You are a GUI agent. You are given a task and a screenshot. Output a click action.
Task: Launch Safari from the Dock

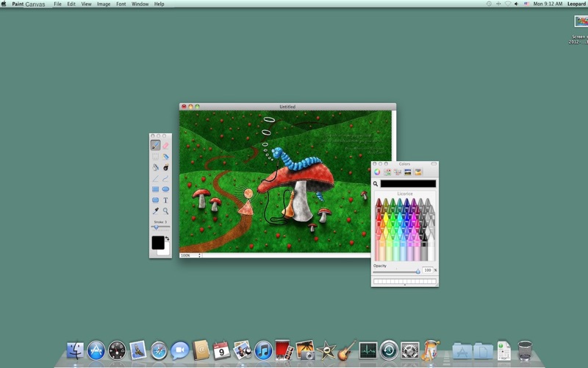pyautogui.click(x=159, y=351)
